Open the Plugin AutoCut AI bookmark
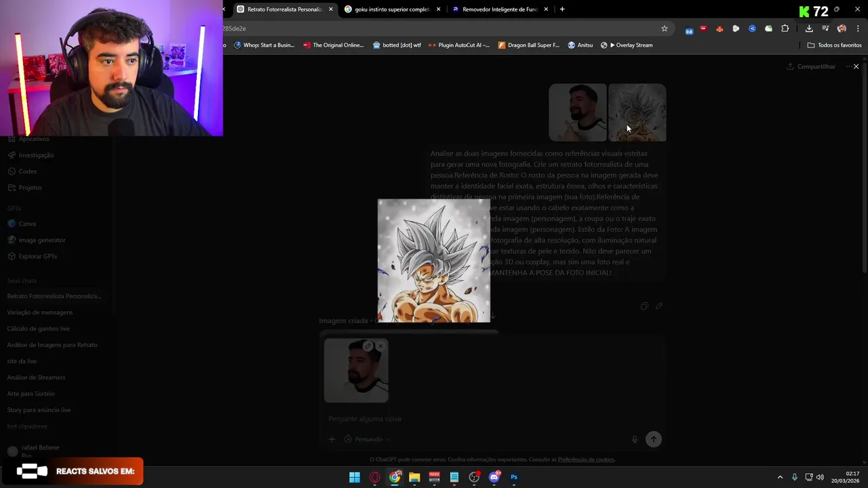 [x=459, y=45]
